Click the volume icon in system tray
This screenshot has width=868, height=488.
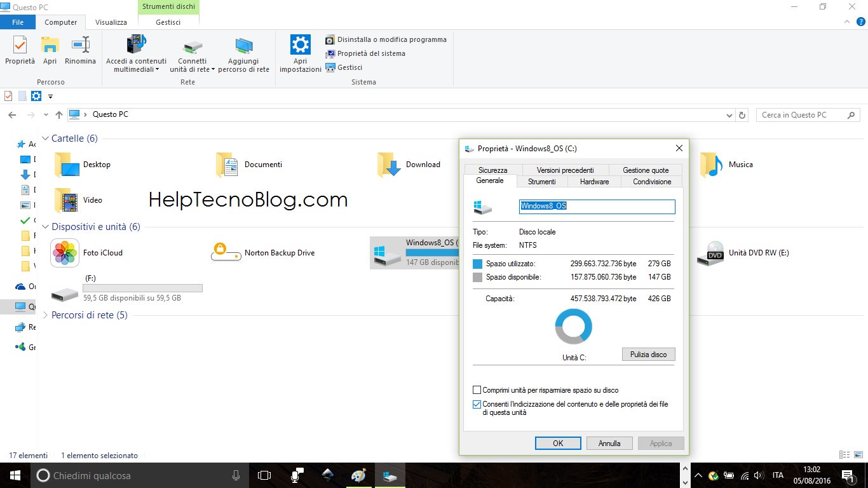tap(758, 475)
